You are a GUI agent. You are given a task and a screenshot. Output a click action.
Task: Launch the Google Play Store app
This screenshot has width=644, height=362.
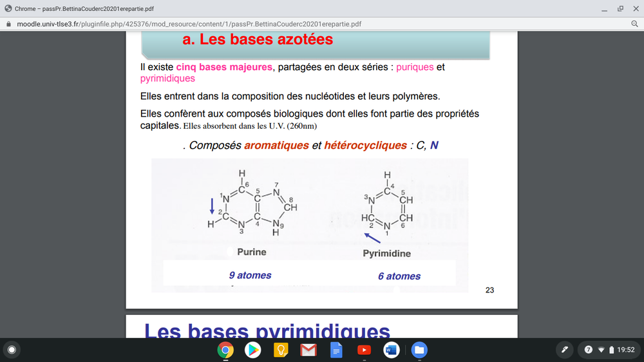(x=252, y=350)
